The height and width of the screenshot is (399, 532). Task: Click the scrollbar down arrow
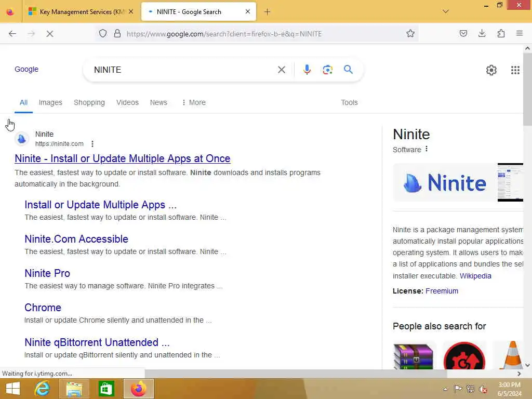pyautogui.click(x=527, y=365)
